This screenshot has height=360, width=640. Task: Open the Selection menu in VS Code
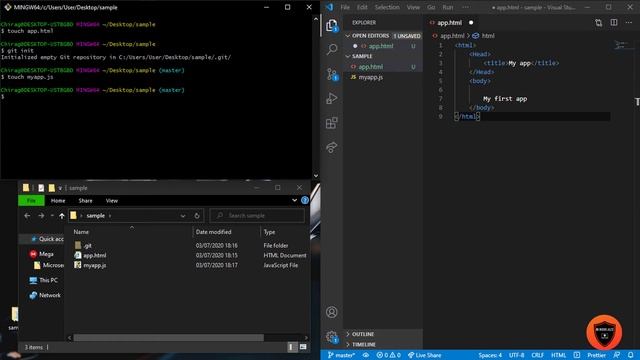tap(387, 7)
